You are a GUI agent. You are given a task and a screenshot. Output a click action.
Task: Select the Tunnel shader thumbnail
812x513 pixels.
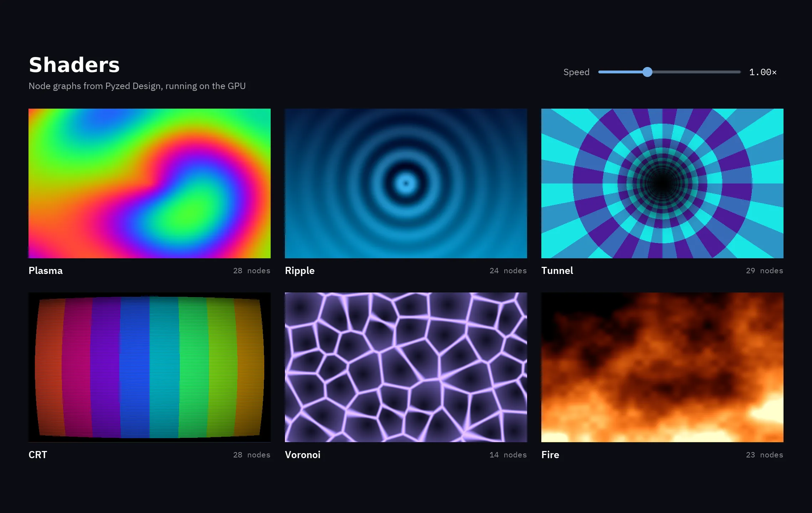tap(662, 183)
